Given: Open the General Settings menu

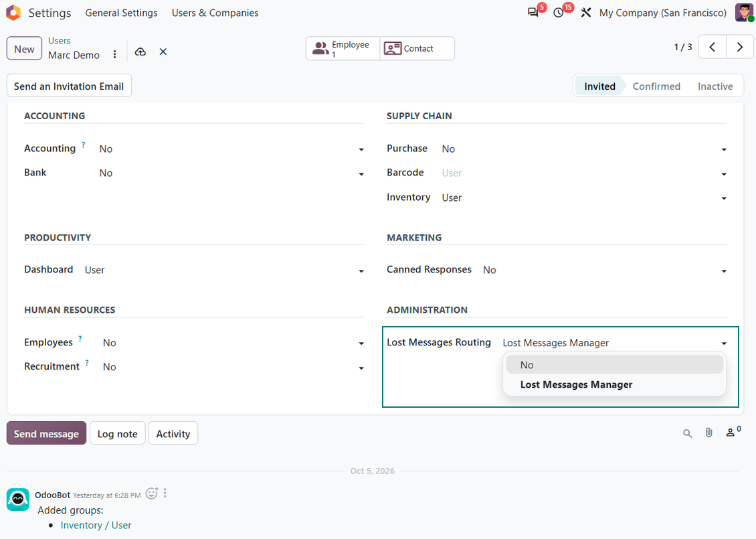Looking at the screenshot, I should [122, 13].
